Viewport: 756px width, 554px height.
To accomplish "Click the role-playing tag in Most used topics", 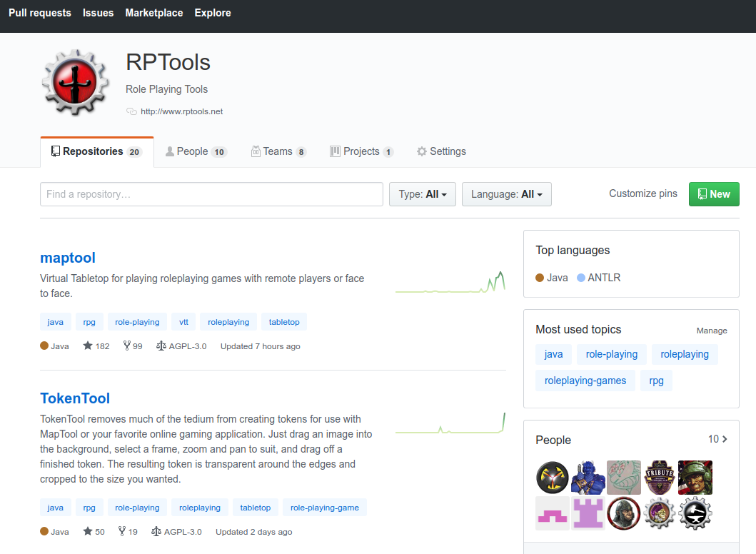I will click(611, 354).
